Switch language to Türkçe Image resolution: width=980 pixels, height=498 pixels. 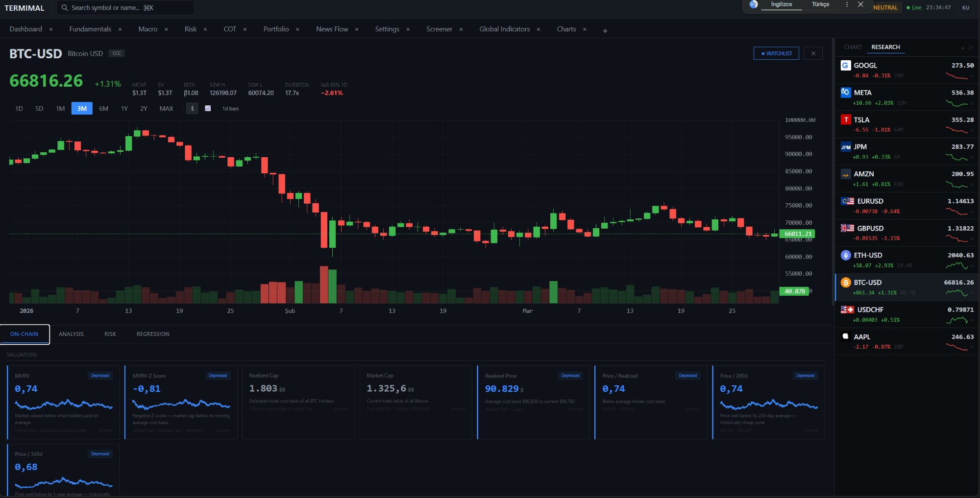point(821,4)
